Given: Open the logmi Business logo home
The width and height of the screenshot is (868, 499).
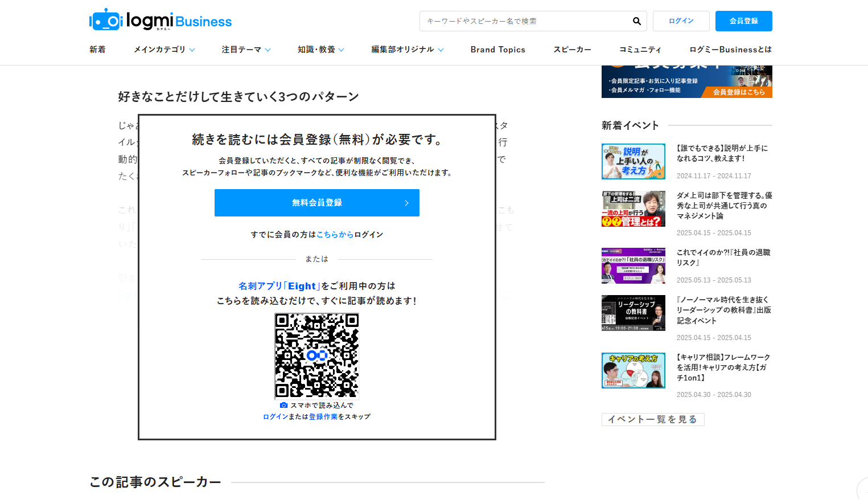Looking at the screenshot, I should click(161, 21).
